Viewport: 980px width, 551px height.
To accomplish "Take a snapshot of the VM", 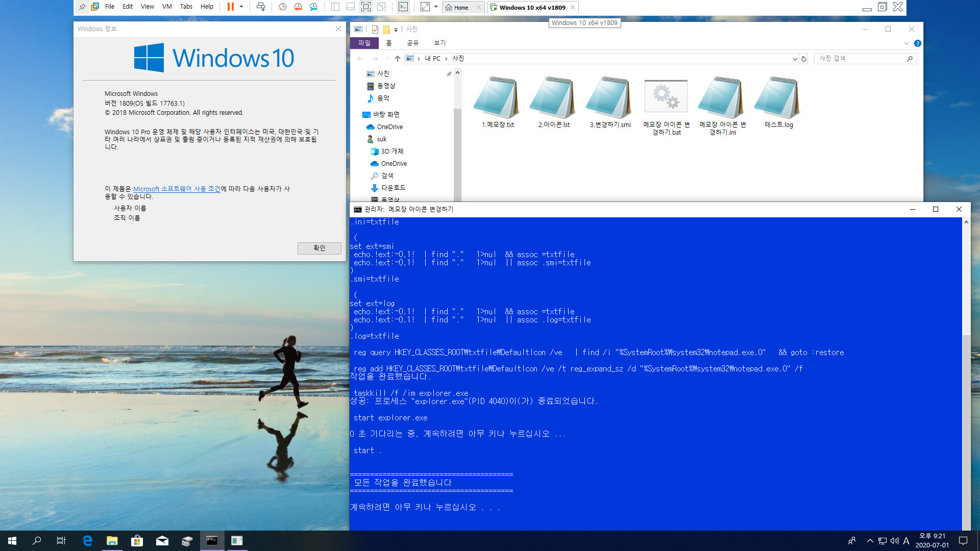I will point(282,7).
